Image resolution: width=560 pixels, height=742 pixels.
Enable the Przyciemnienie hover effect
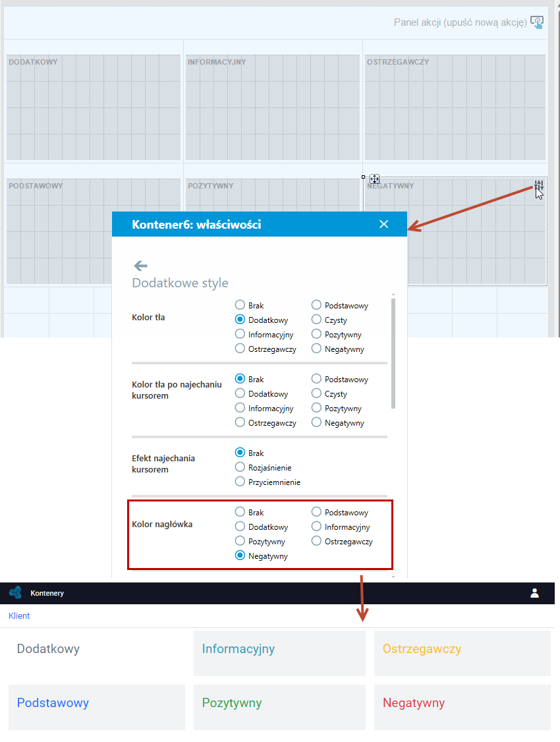(x=240, y=482)
